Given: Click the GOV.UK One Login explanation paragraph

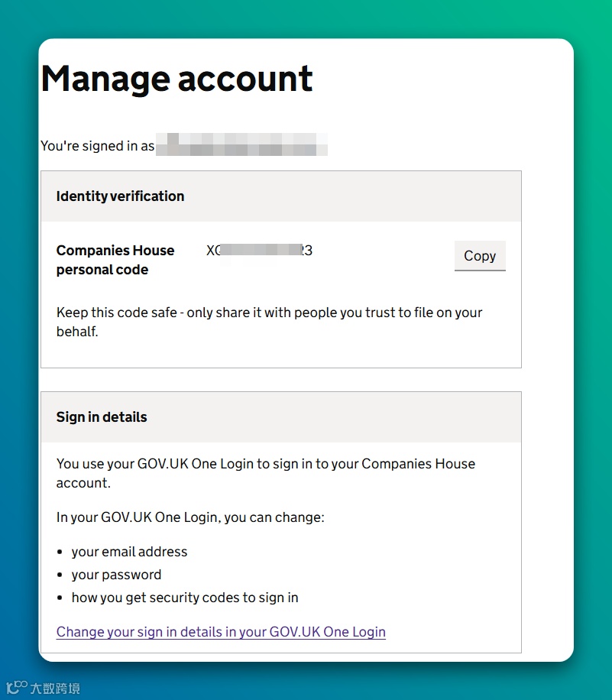Looking at the screenshot, I should [x=265, y=473].
